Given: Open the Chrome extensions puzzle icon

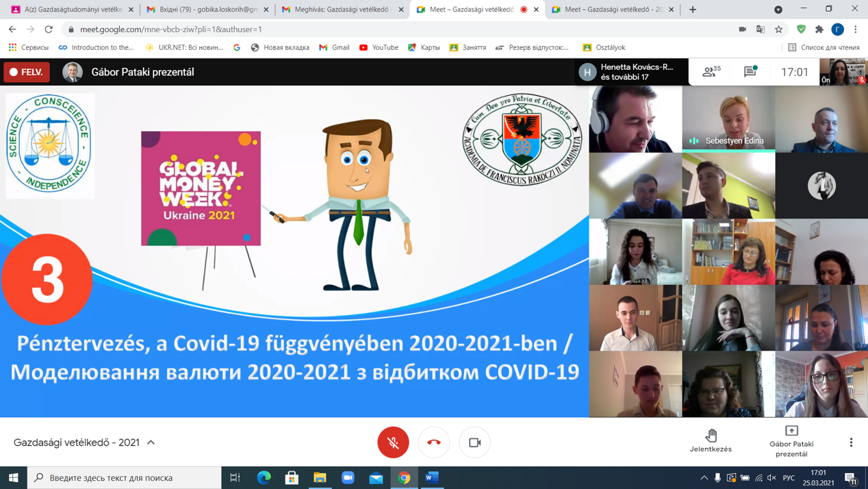Looking at the screenshot, I should 819,29.
